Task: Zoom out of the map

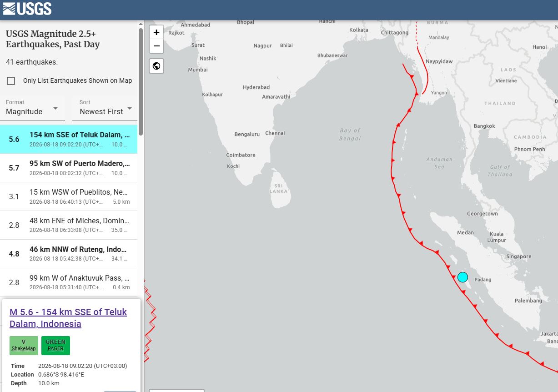Action: coord(156,46)
